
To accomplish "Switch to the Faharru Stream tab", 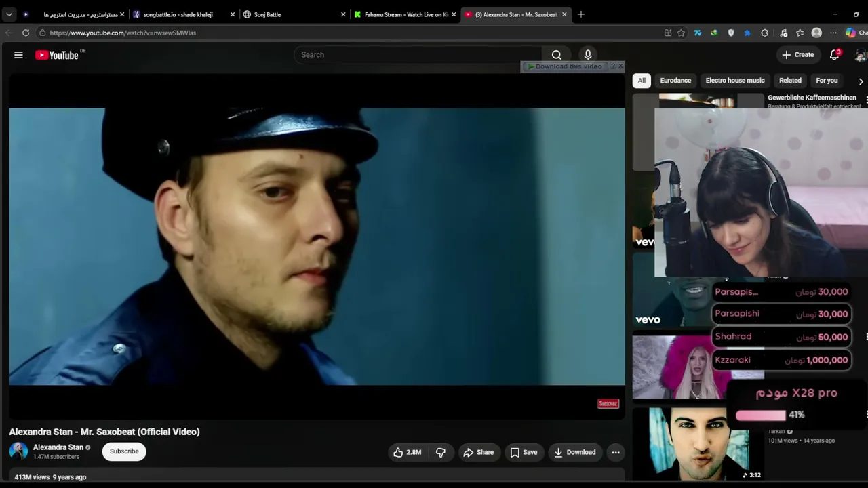I will point(405,14).
